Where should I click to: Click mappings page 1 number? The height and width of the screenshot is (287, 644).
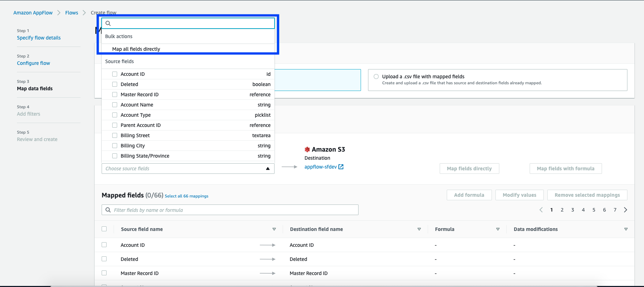[x=552, y=210]
